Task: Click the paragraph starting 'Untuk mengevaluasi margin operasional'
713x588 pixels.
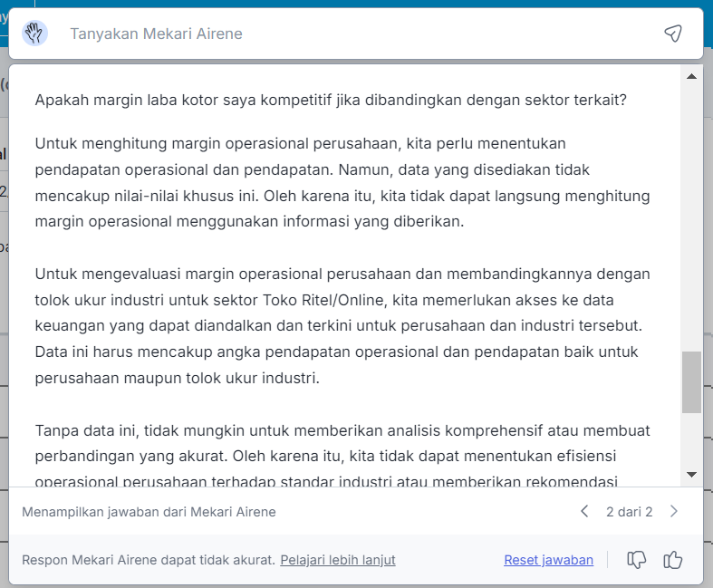Action: tap(342, 325)
